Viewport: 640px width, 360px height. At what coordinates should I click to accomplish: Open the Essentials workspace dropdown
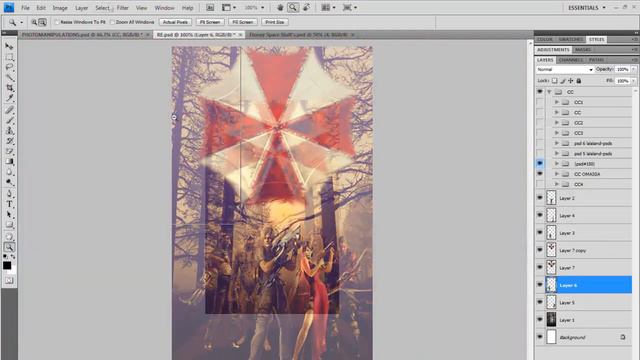[587, 7]
